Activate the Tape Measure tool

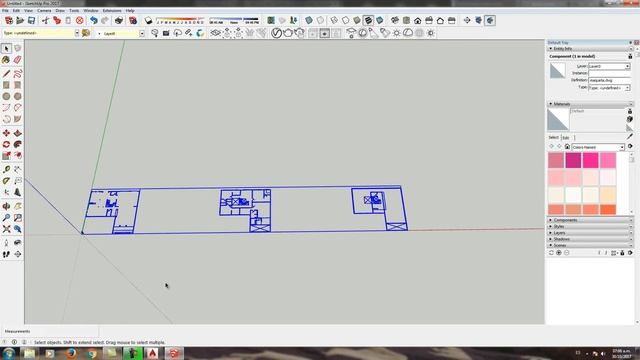6,169
